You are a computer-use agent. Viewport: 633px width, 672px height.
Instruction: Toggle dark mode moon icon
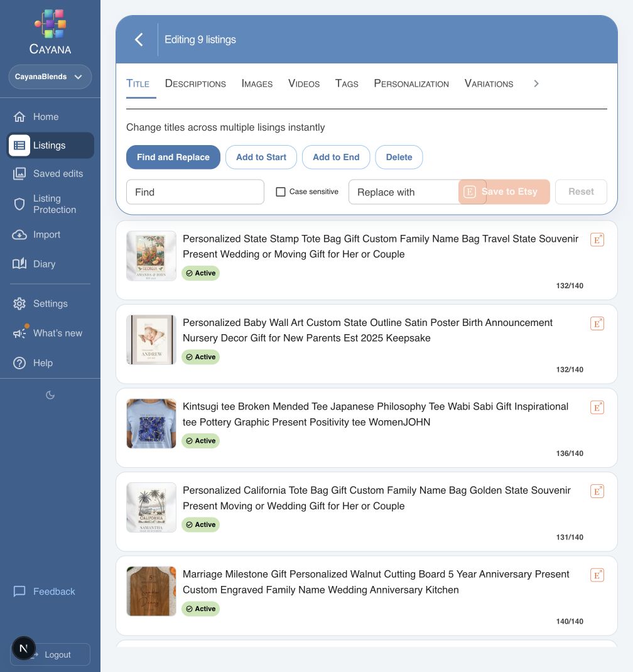(50, 394)
